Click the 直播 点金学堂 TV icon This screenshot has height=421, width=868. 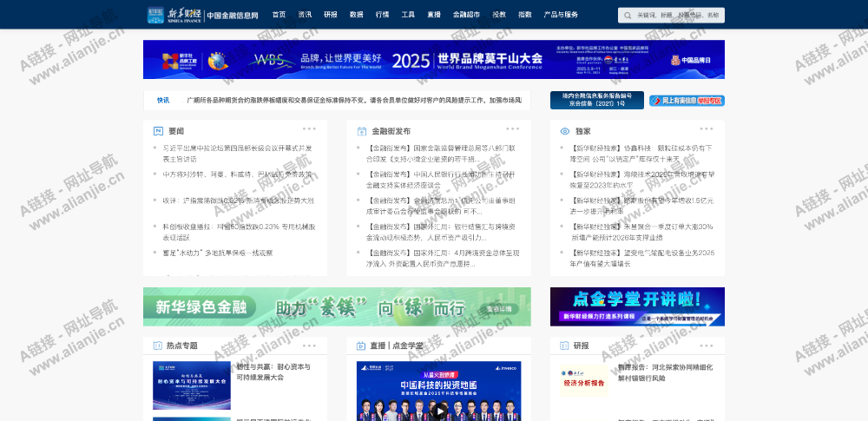[x=361, y=345]
